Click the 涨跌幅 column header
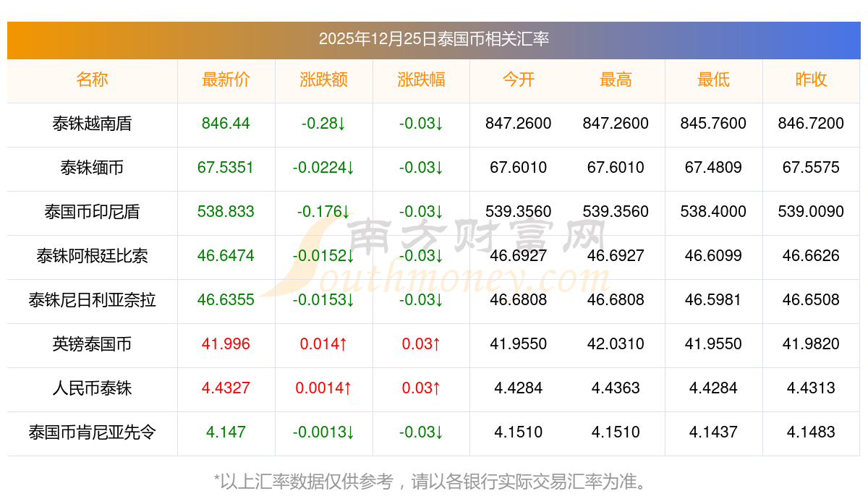868x504 pixels. [x=421, y=80]
